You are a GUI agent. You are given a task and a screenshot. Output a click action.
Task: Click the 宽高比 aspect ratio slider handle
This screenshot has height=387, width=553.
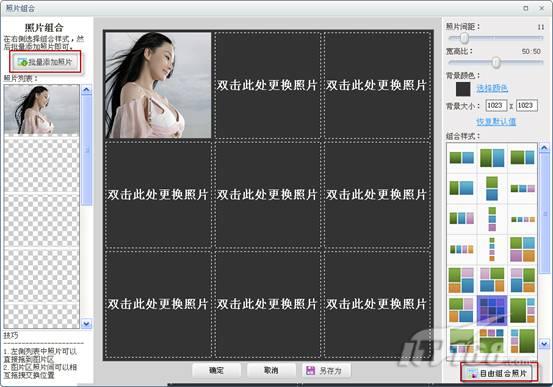tap(496, 63)
